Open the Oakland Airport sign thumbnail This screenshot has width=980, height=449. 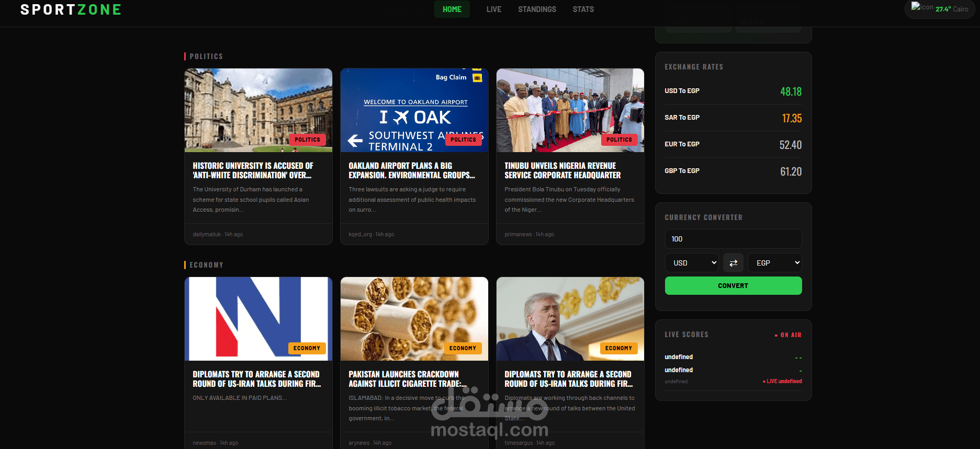[x=414, y=110]
